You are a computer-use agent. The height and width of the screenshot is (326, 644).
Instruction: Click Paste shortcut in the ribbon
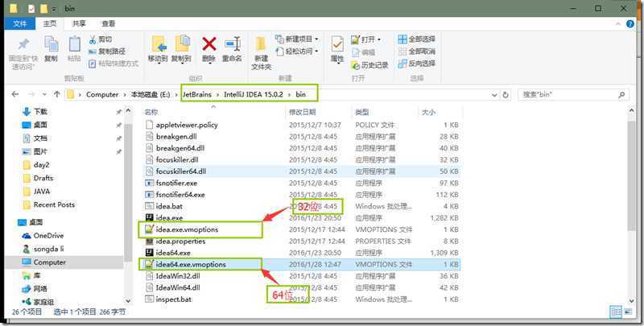pyautogui.click(x=114, y=64)
